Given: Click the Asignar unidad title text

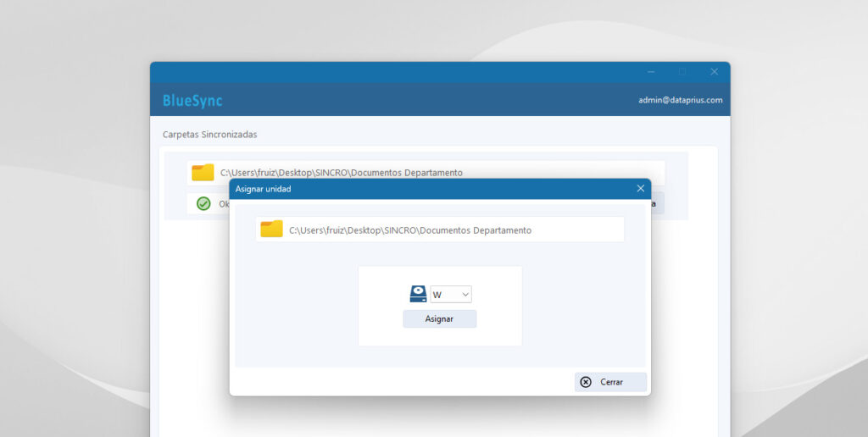Looking at the screenshot, I should click(264, 189).
